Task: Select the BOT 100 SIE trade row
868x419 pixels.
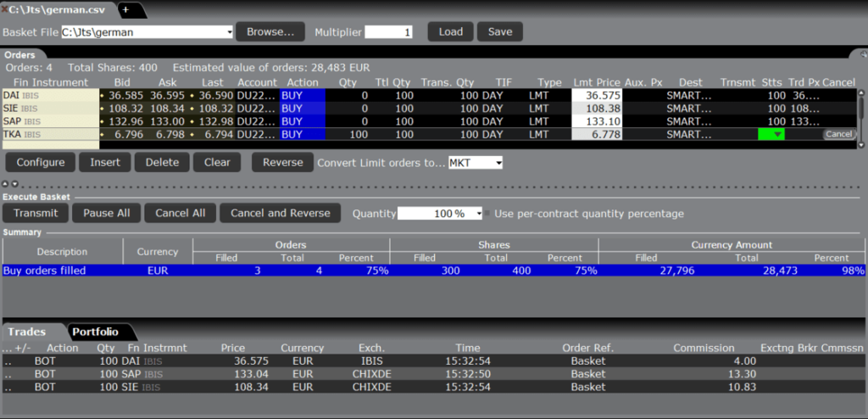Action: coord(433,387)
